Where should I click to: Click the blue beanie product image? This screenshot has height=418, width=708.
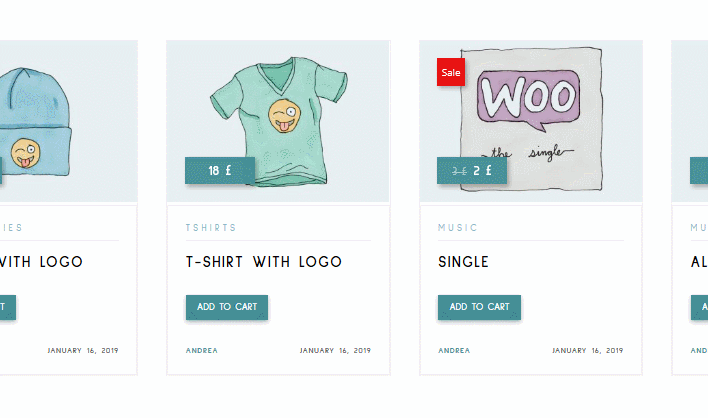69,121
